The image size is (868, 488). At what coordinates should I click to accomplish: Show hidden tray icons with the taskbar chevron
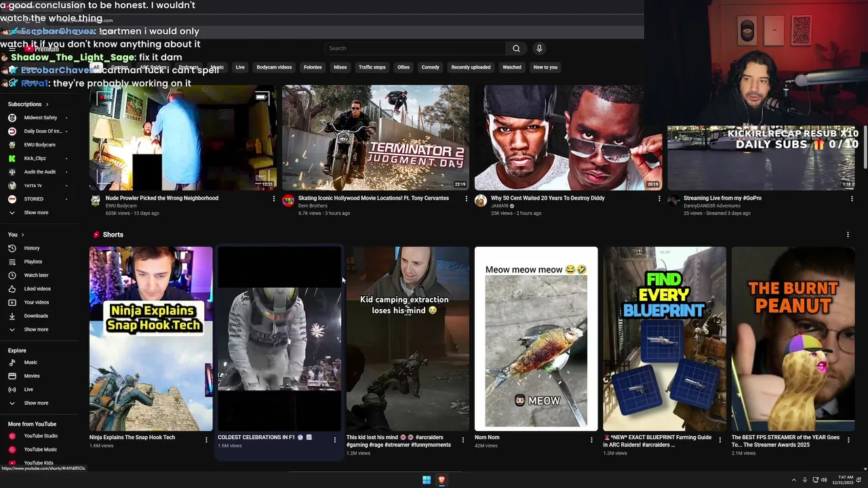point(794,480)
